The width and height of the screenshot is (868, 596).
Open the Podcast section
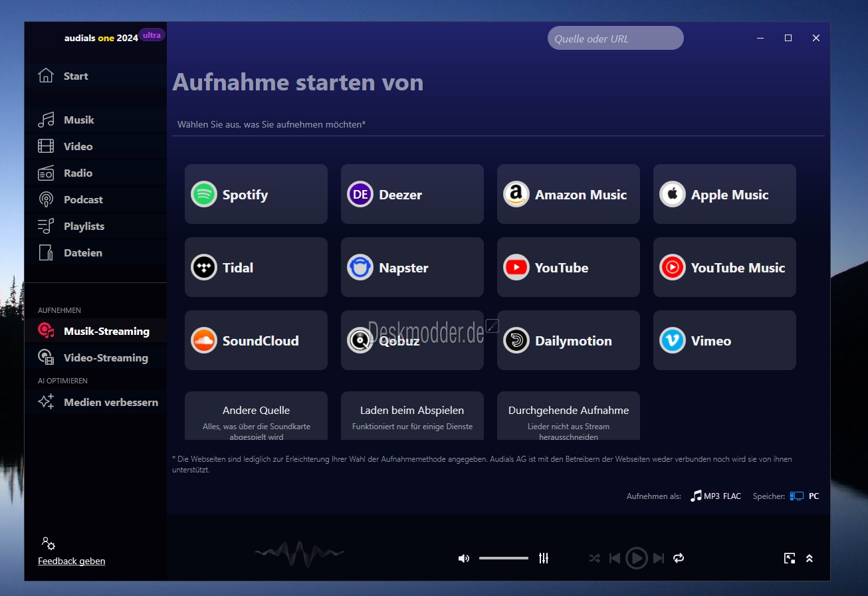pyautogui.click(x=96, y=199)
